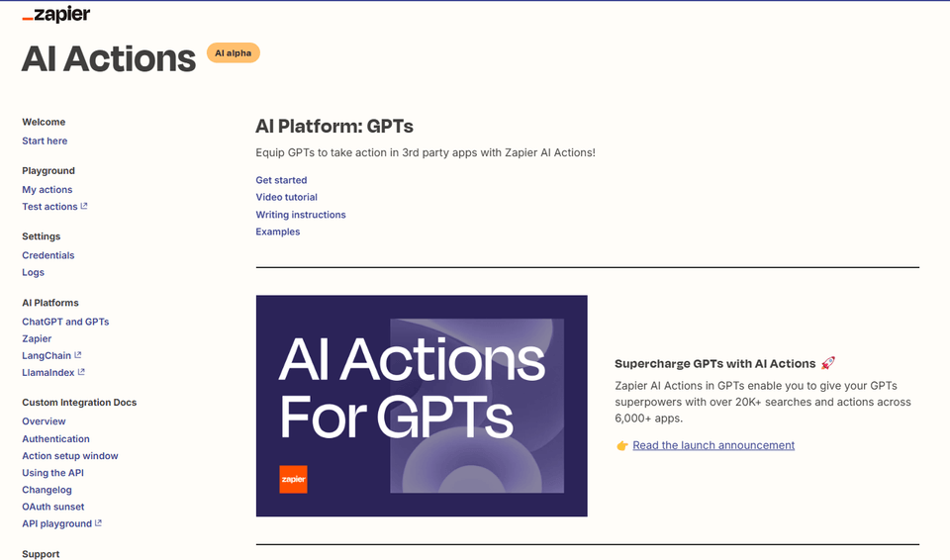
Task: Jump to Video tutorial section
Action: pyautogui.click(x=287, y=197)
